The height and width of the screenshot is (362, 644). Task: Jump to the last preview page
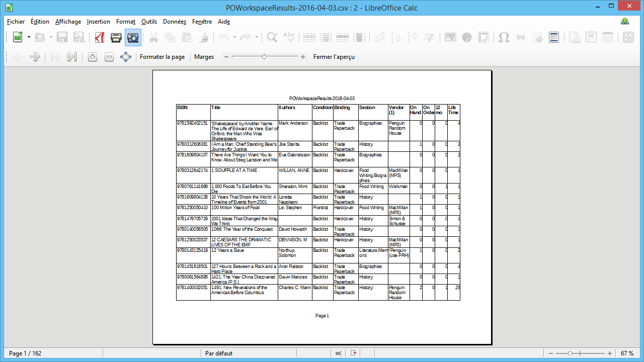pos(71,57)
